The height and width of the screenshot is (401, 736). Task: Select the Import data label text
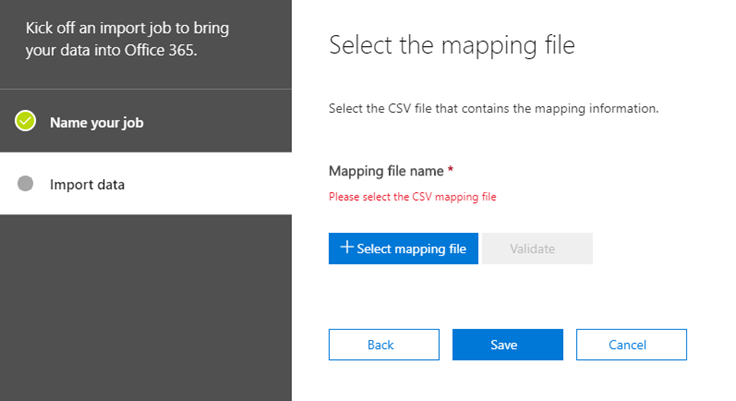(87, 185)
